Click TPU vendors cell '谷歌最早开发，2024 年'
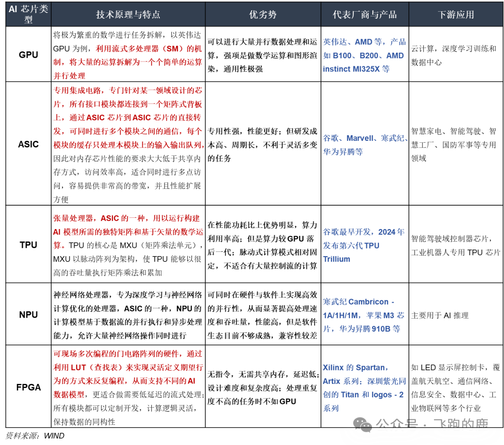The image size is (504, 445). coord(364,232)
